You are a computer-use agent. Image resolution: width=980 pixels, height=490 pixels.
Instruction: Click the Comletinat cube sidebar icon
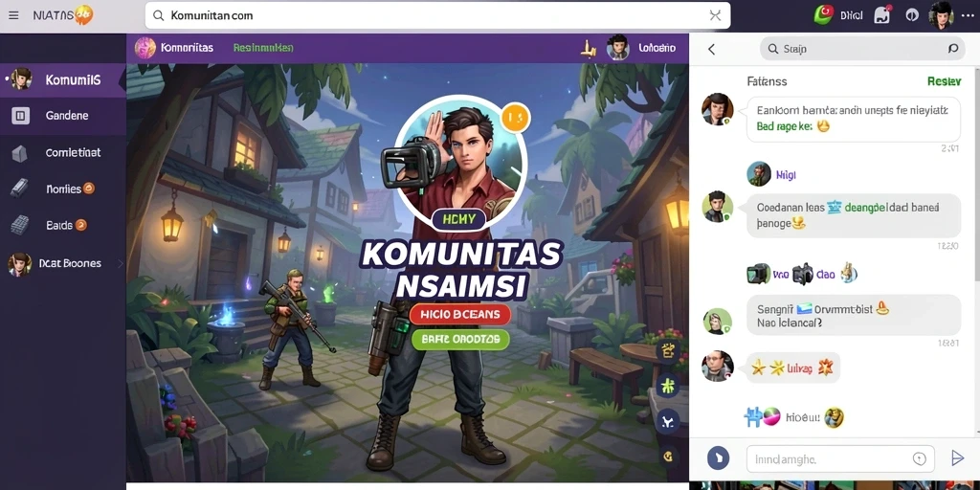pyautogui.click(x=20, y=153)
